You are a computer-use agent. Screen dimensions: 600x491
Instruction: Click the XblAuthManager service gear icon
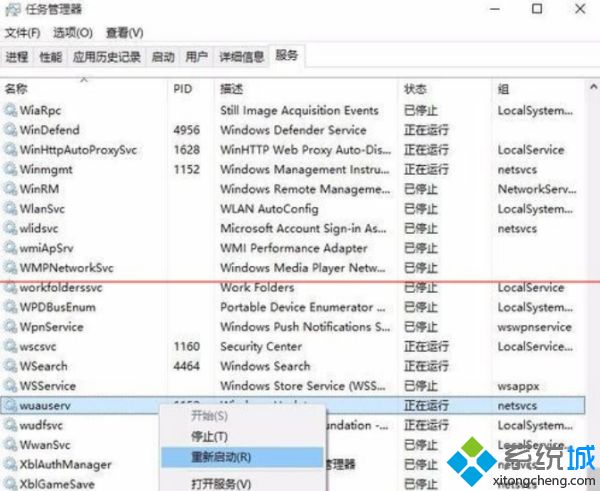pyautogui.click(x=10, y=465)
